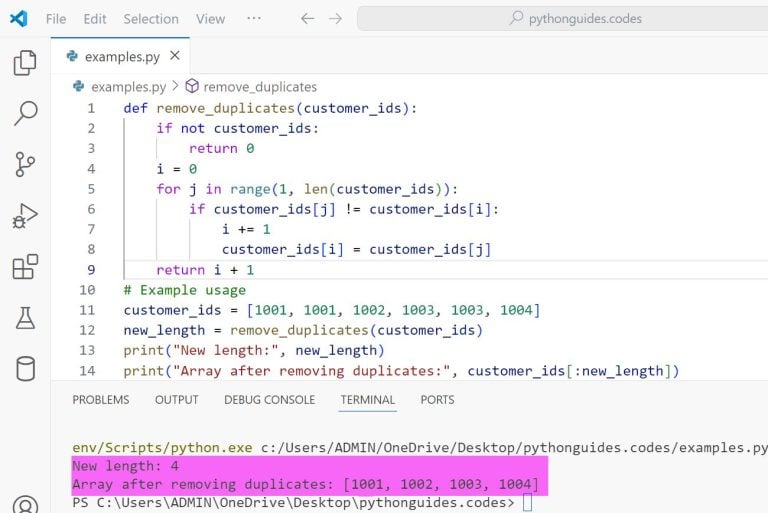Click the Python file icon in breadcrumb
The image size is (768, 513).
78,86
